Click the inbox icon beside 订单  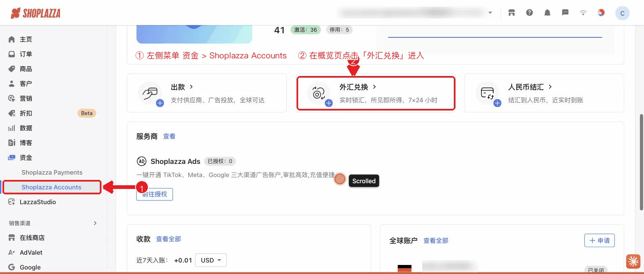click(x=11, y=54)
